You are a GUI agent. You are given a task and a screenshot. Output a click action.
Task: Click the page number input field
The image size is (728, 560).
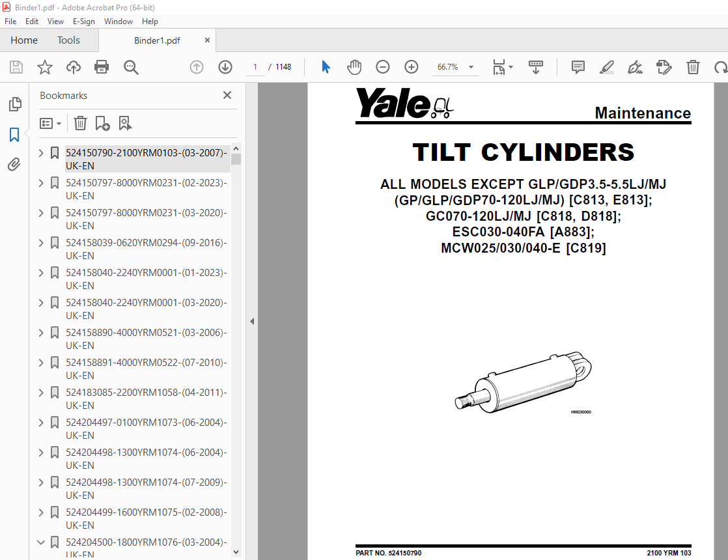coord(255,67)
